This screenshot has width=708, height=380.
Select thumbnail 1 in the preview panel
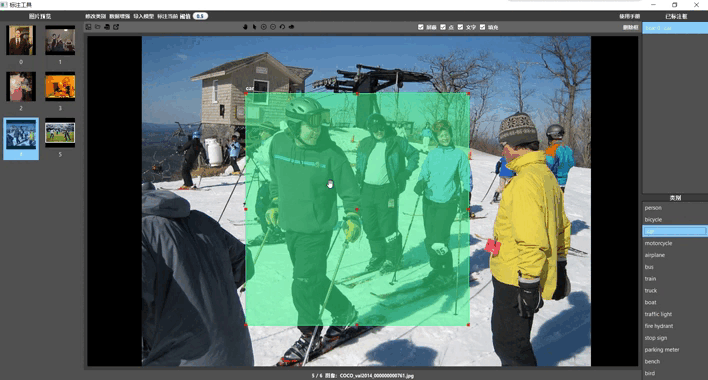click(60, 40)
